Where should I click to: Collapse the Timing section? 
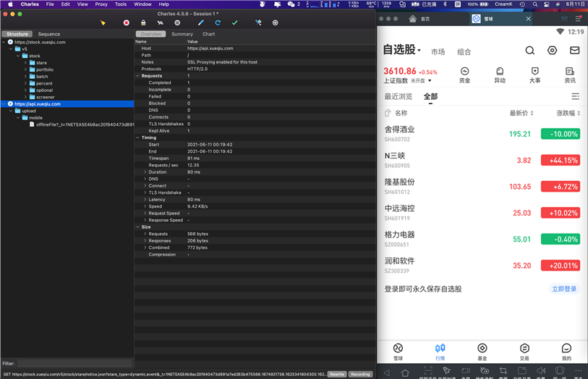[137, 137]
